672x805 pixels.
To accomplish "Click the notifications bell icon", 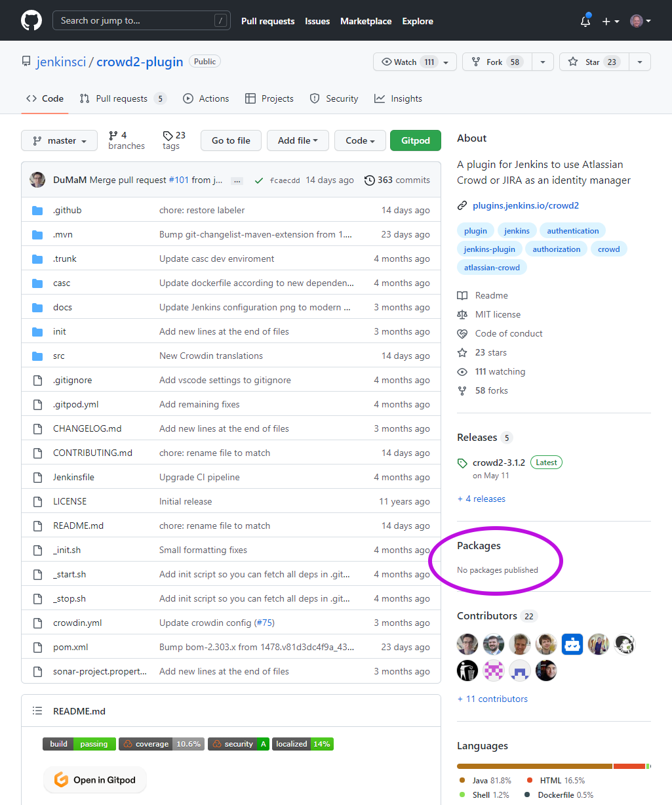I will pyautogui.click(x=584, y=21).
